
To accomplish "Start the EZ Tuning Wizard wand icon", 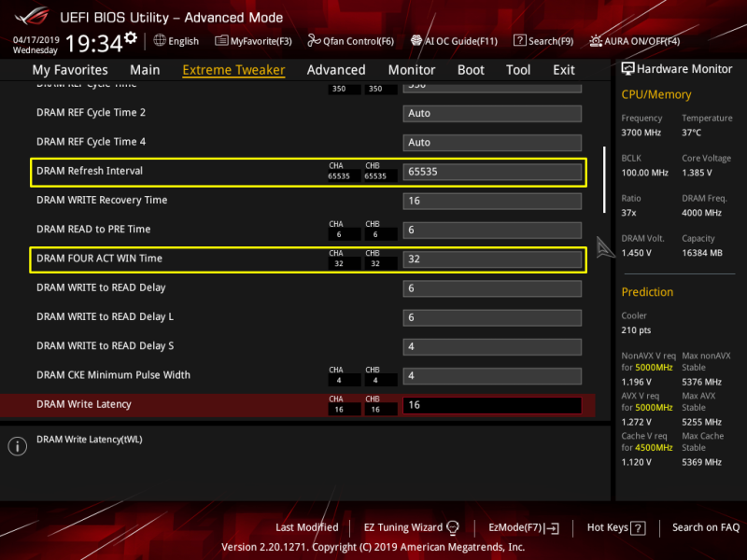I will (454, 527).
